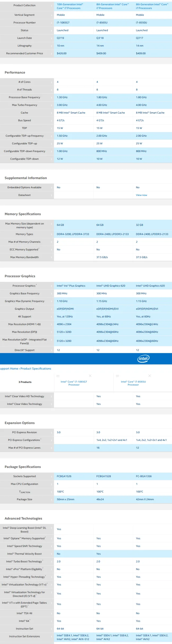This screenshot has height=644, width=172.
Task: Expand the Product Collection row chevron
Action: point(52,5)
